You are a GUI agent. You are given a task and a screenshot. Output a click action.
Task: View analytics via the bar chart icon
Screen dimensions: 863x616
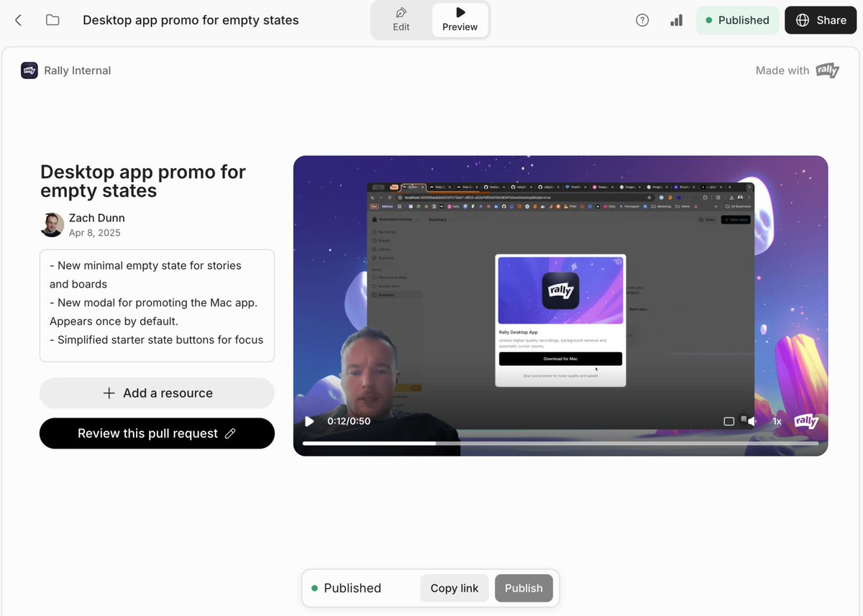[x=676, y=20]
